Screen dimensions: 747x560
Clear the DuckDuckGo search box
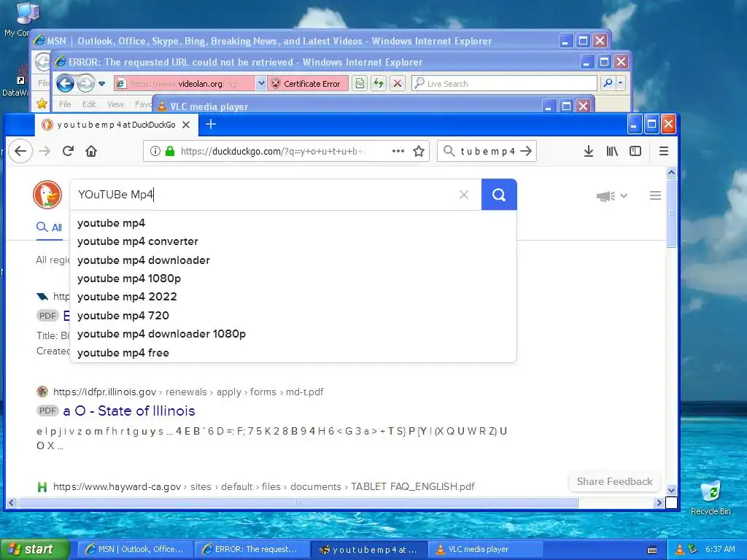click(x=464, y=195)
